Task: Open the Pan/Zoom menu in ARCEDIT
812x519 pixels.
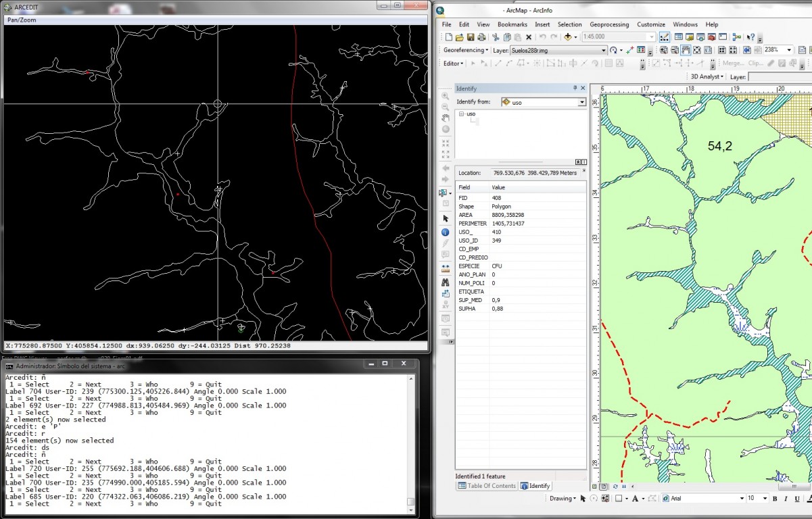Action: [x=22, y=20]
